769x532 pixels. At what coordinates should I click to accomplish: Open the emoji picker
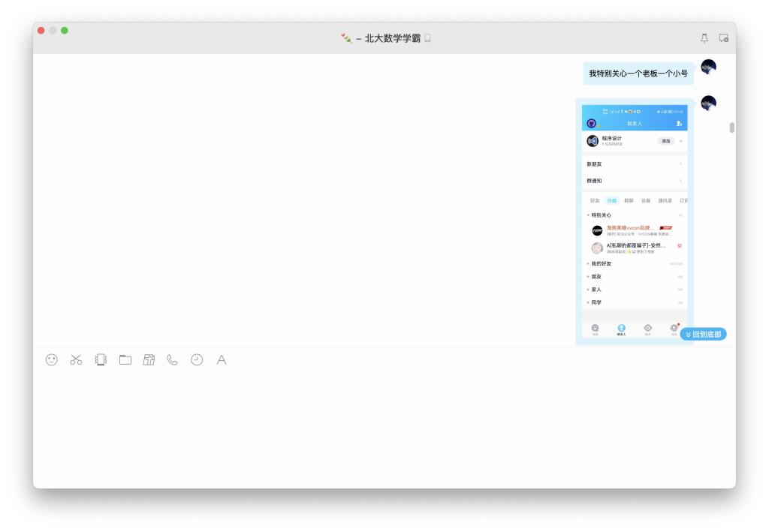pyautogui.click(x=50, y=360)
